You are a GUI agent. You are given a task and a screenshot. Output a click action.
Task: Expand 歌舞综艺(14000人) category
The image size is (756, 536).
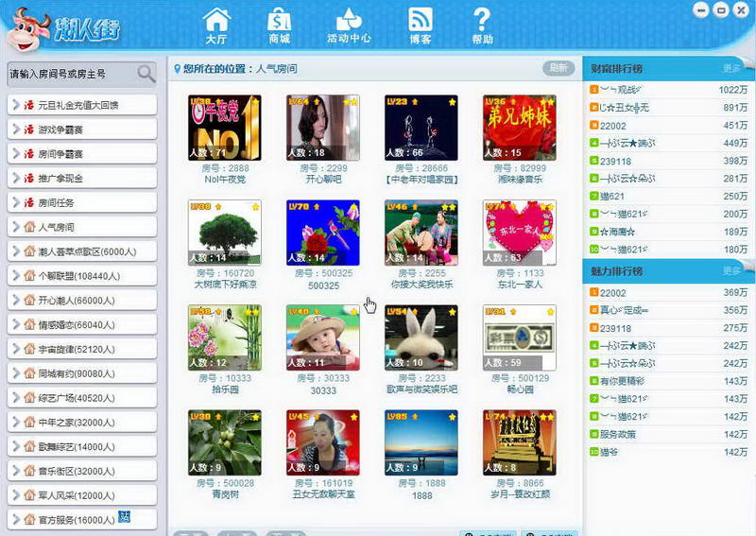(82, 447)
